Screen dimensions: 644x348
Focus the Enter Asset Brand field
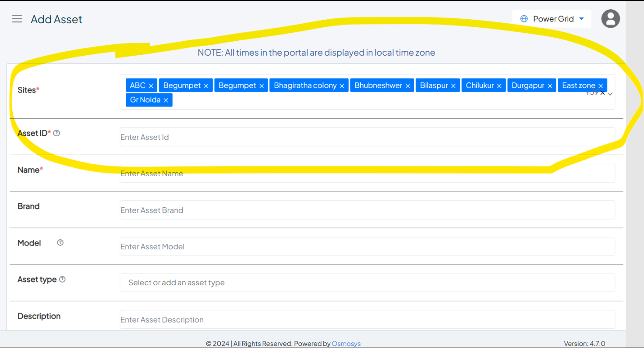[367, 210]
